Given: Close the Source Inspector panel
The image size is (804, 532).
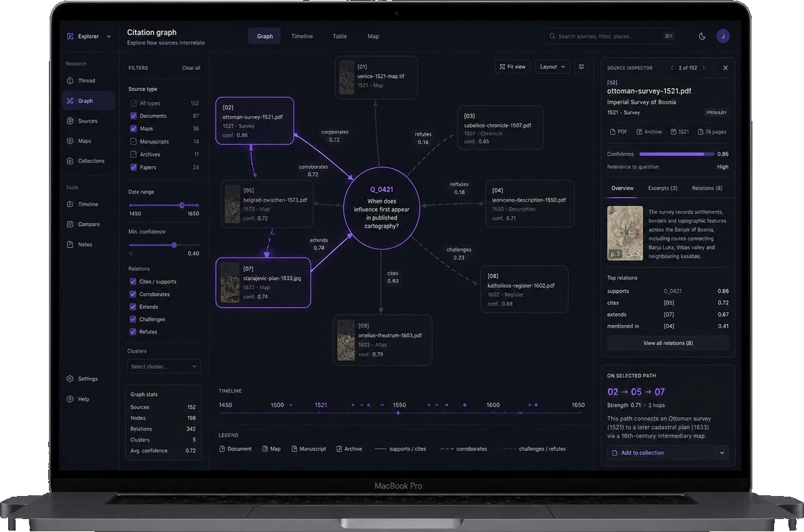Looking at the screenshot, I should pos(725,68).
